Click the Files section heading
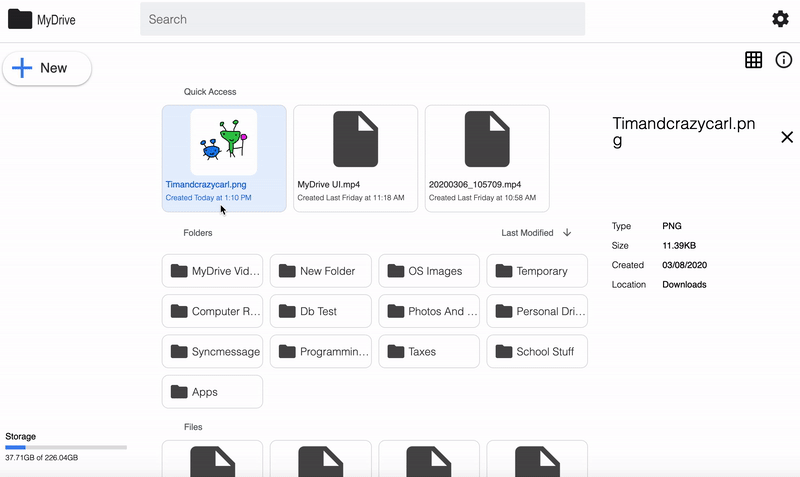Image resolution: width=800 pixels, height=477 pixels. [193, 427]
